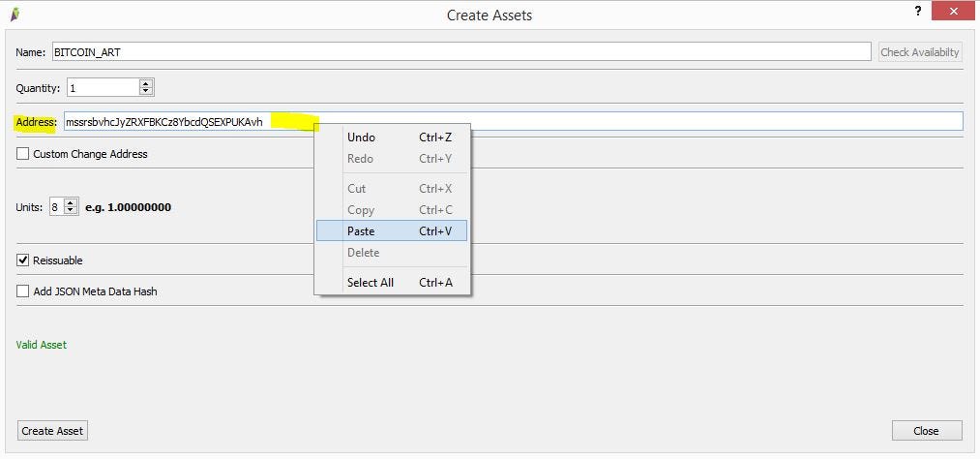Decrease Units with the down arrow

pyautogui.click(x=72, y=211)
